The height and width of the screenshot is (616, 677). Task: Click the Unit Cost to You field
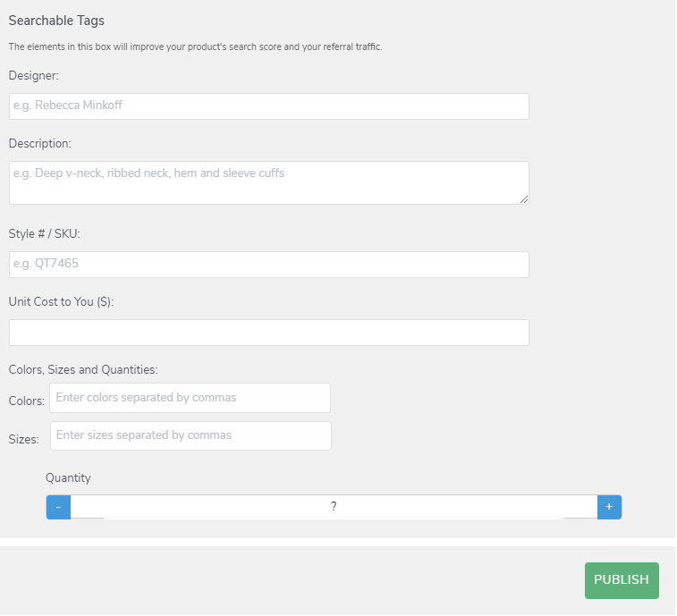(268, 333)
